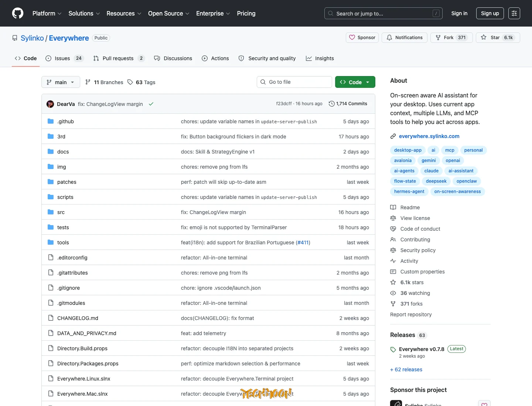The height and width of the screenshot is (406, 532).
Task: Click the desktop-app topic tag
Action: pos(408,150)
